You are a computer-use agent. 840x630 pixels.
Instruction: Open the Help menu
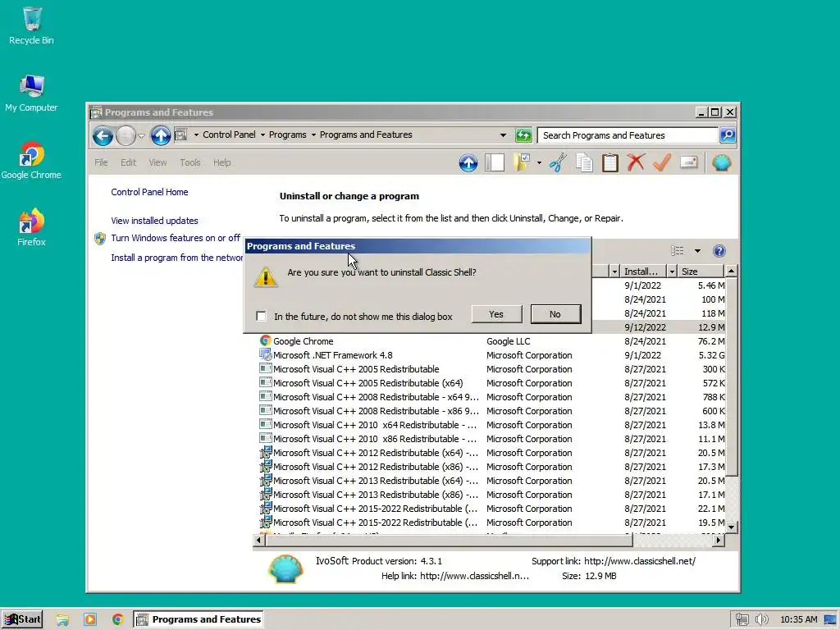221,162
